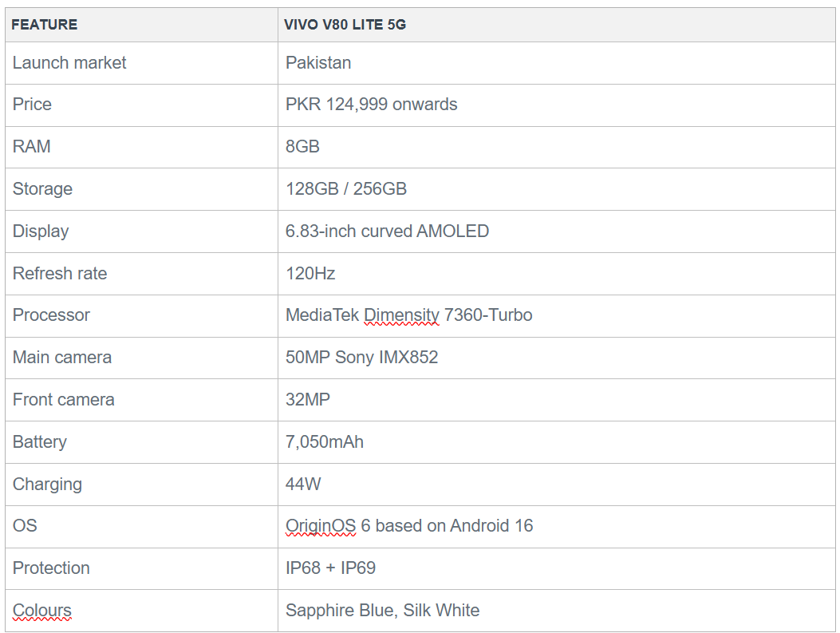The height and width of the screenshot is (633, 840).
Task: Click the VIVO V80 LITE 5G header
Action: pyautogui.click(x=345, y=25)
